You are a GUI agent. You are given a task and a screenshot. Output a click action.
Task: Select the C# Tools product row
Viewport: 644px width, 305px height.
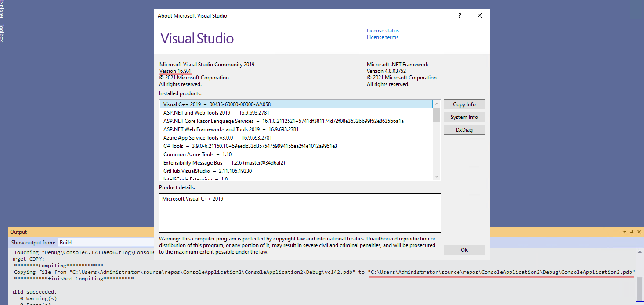point(296,146)
